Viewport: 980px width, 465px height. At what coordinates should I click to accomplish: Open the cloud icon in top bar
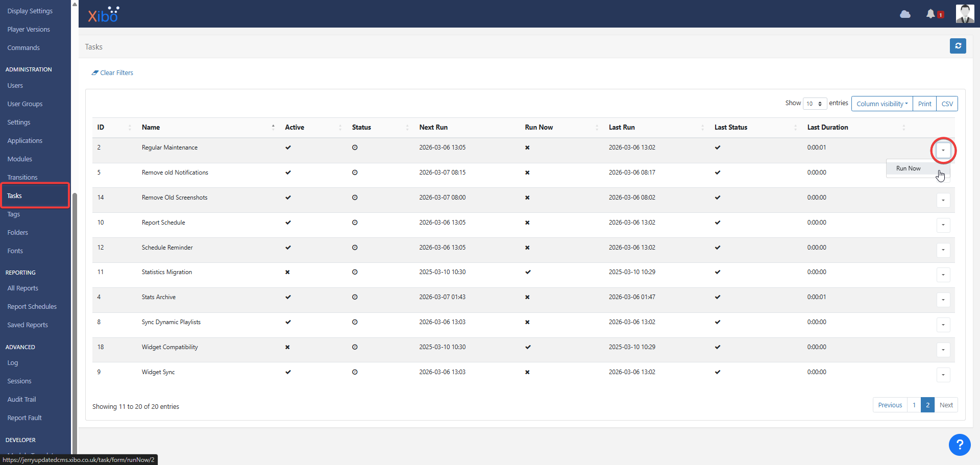pos(905,14)
